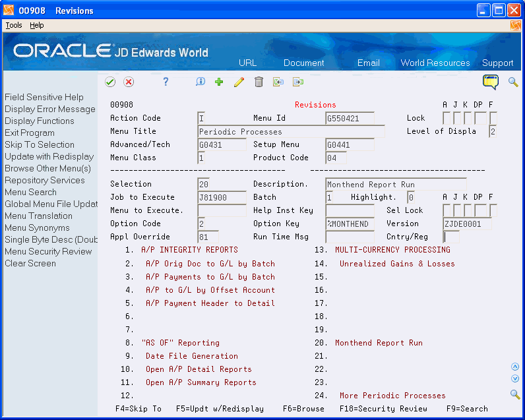Click F4=Skip To function key text
This screenshot has height=420, width=525.
[x=139, y=409]
